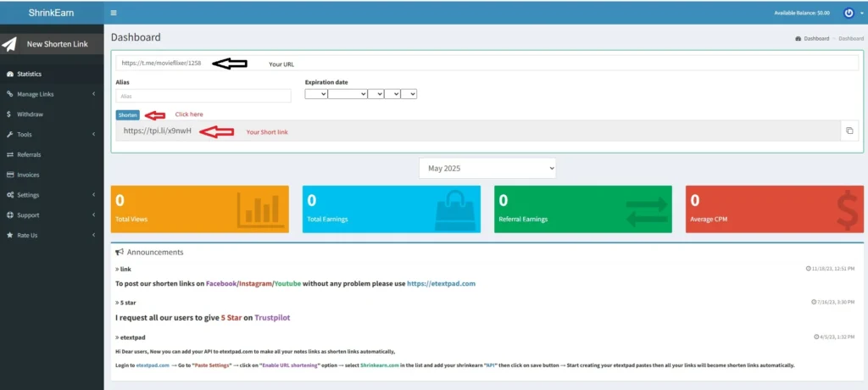This screenshot has width=868, height=390.
Task: Click the Total Views label
Action: coord(131,219)
